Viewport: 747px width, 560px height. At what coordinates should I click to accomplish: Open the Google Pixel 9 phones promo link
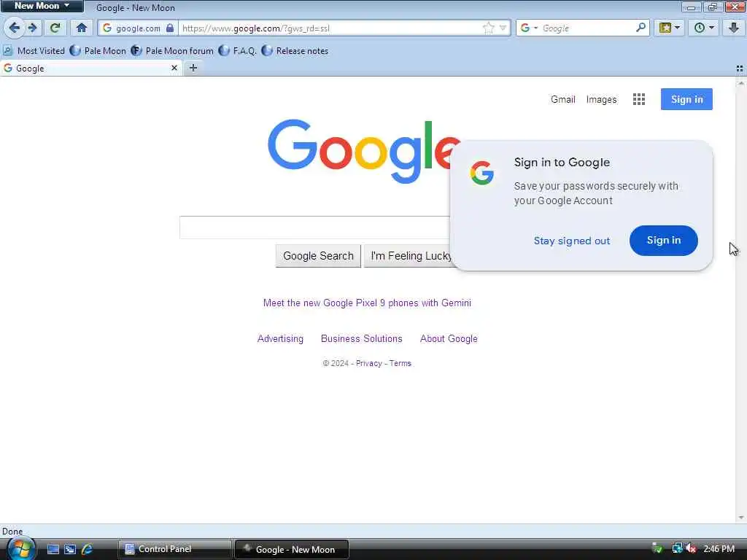367,303
